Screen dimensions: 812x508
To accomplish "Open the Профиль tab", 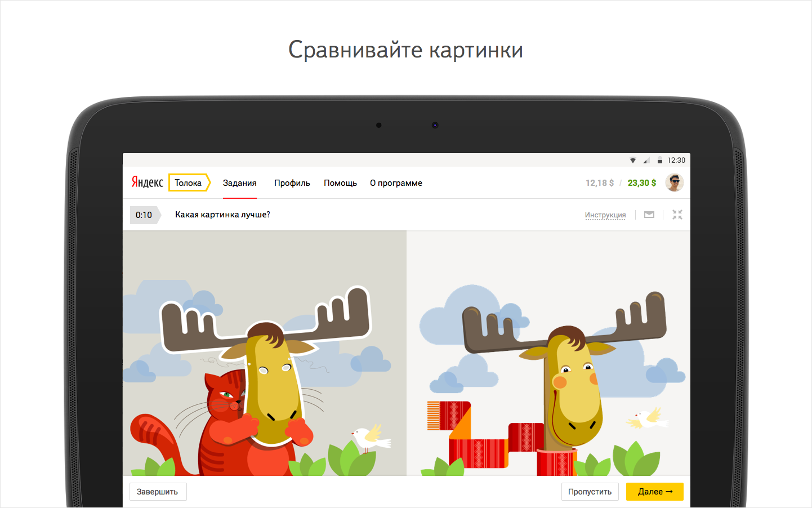I will pyautogui.click(x=292, y=183).
